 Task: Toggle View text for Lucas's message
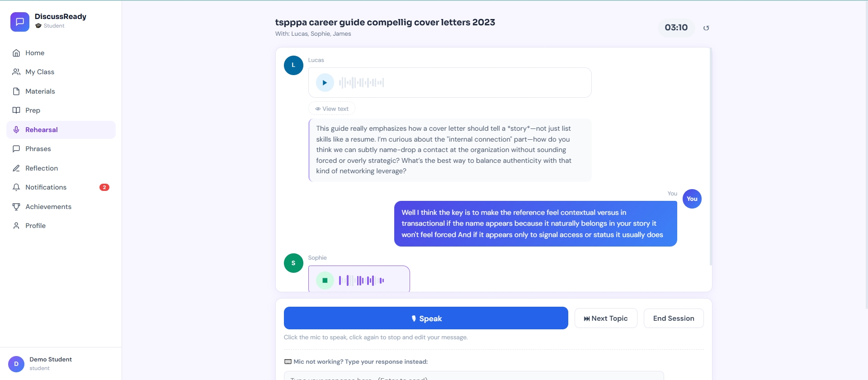pyautogui.click(x=332, y=109)
